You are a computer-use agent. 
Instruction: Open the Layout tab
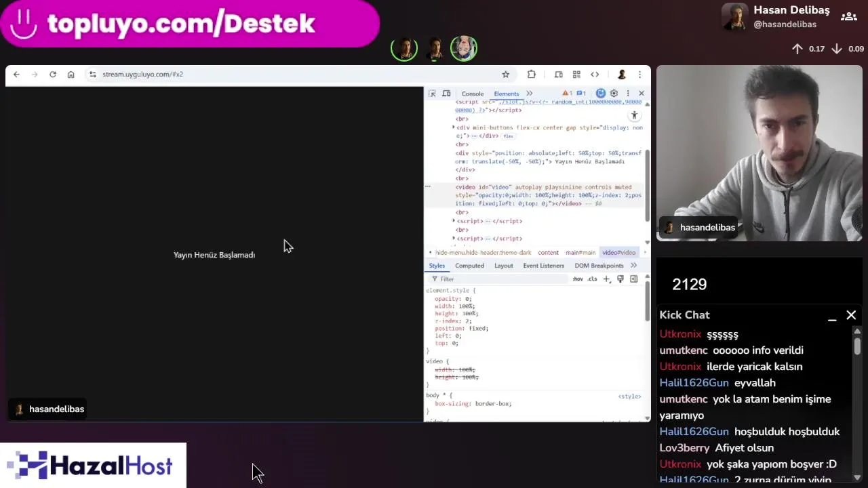coord(504,266)
